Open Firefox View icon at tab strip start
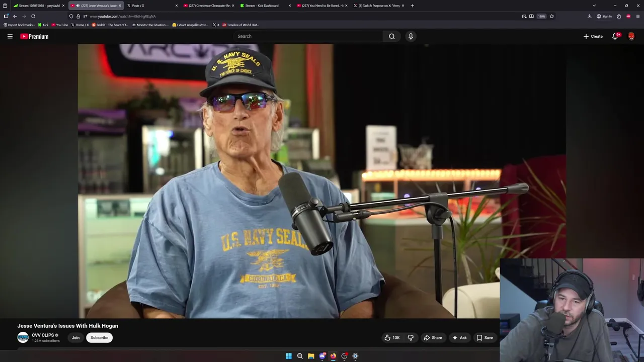The height and width of the screenshot is (362, 644). [5, 6]
